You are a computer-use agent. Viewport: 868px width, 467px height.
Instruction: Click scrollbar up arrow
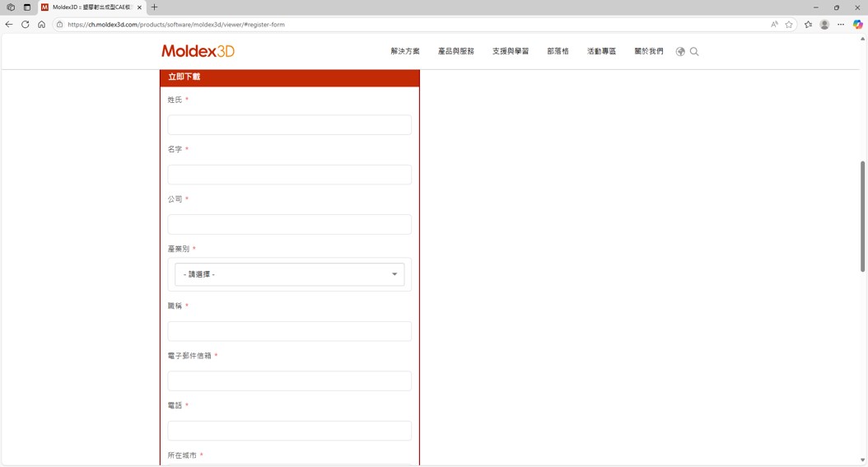click(862, 39)
